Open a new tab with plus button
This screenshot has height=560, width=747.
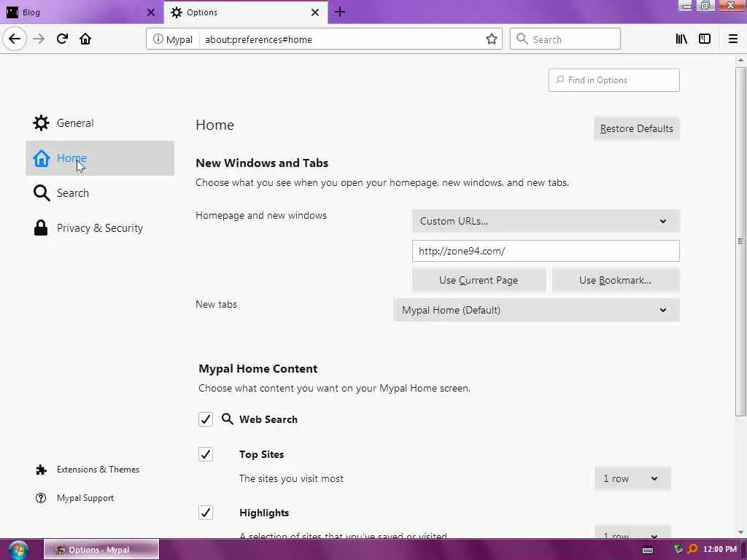click(340, 12)
